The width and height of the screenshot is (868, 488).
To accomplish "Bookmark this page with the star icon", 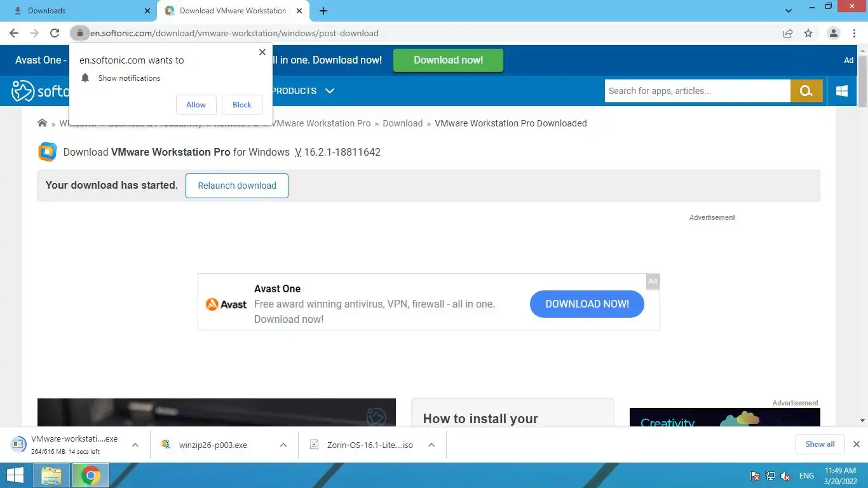I will 808,33.
